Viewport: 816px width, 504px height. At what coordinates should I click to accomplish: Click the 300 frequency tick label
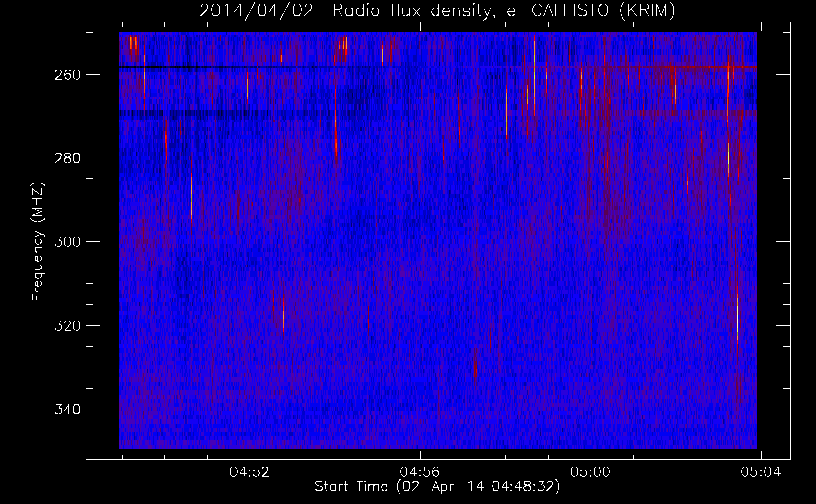click(68, 242)
